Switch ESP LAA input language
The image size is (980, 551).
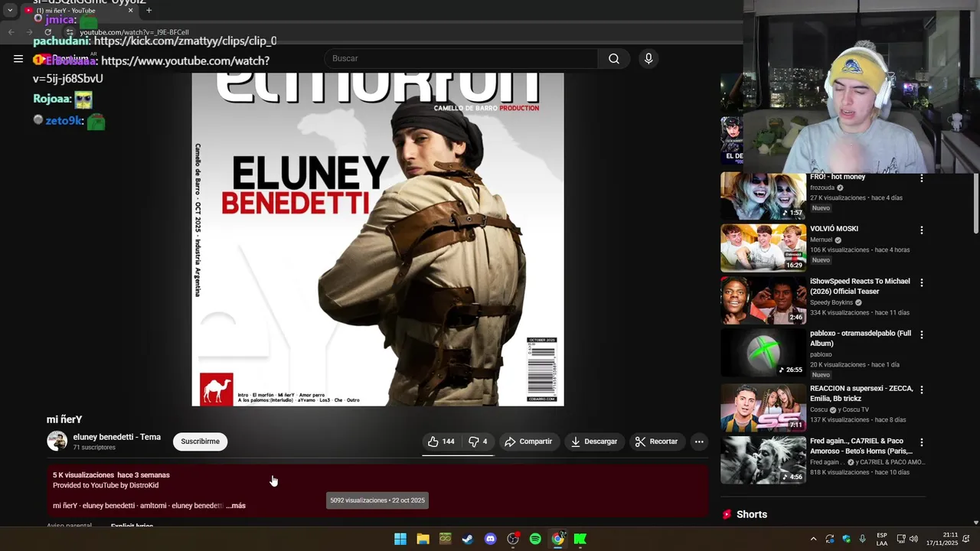882,539
